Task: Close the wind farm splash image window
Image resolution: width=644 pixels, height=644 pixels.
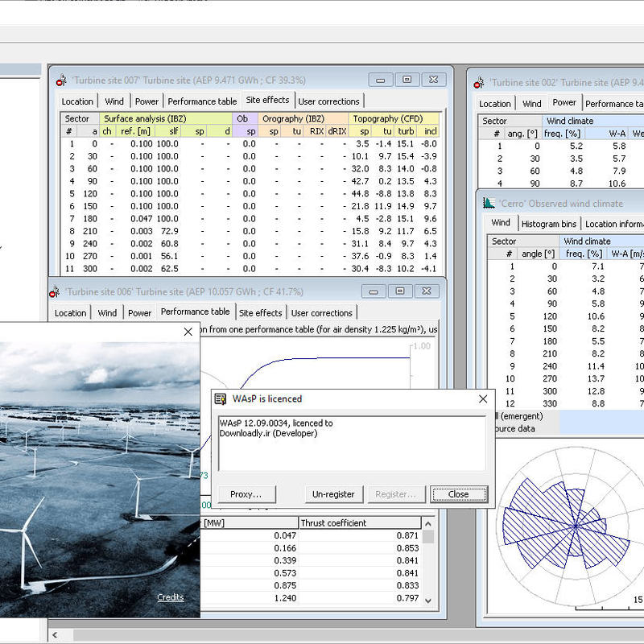Action: click(188, 332)
